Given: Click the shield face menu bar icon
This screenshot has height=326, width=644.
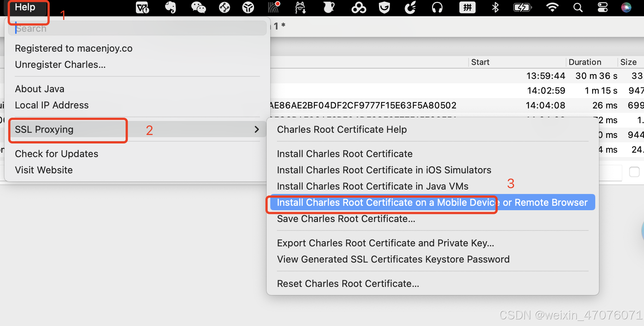Looking at the screenshot, I should 384,7.
